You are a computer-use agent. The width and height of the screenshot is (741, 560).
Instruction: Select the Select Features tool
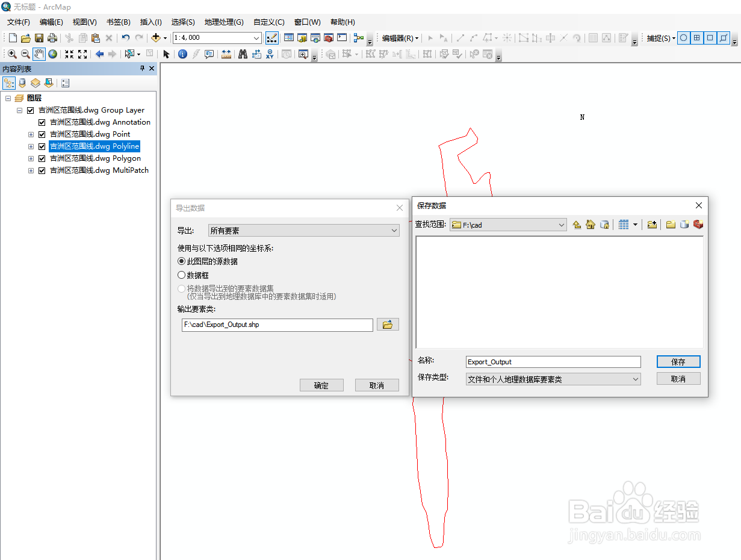tap(129, 54)
